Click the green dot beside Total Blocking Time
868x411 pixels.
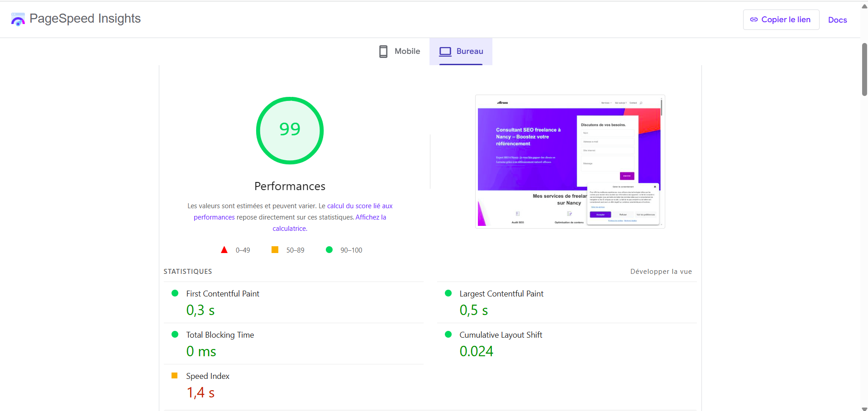tap(175, 335)
